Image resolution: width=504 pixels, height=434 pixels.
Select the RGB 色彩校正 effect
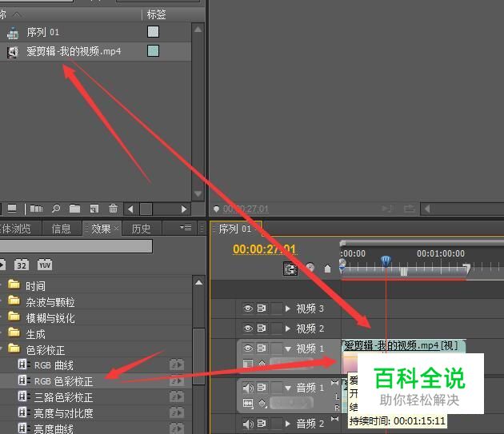pos(64,381)
